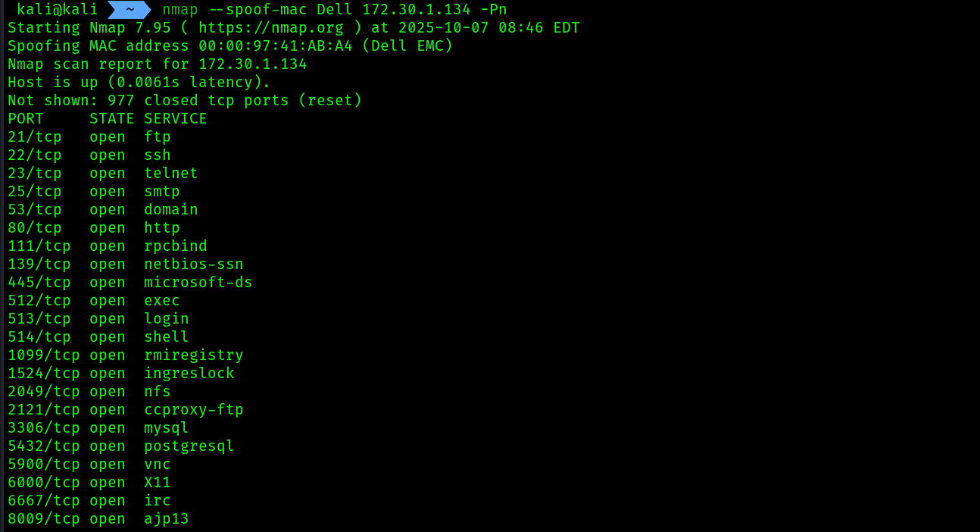Click the microsoft-ds service name
Image resolution: width=980 pixels, height=532 pixels.
198,283
